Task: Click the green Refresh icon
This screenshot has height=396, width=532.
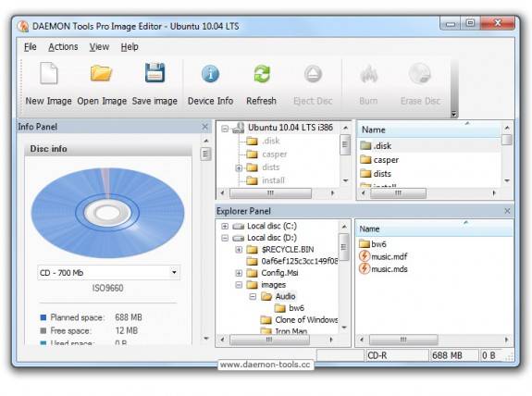Action: (x=262, y=74)
